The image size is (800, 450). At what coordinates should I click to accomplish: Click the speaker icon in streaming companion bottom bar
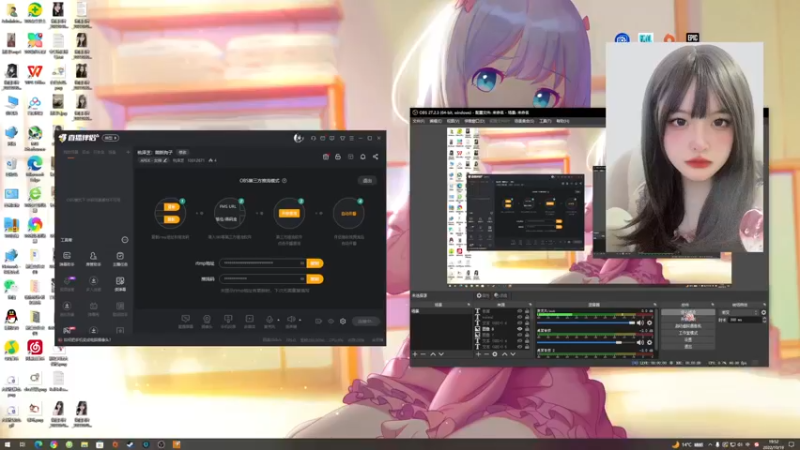point(291,319)
